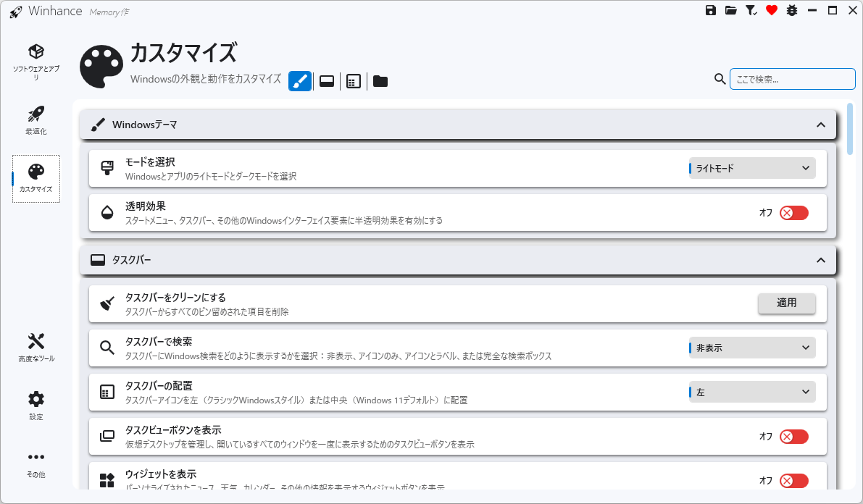
Task: Click the save configuration floppy disk icon
Action: point(711,11)
